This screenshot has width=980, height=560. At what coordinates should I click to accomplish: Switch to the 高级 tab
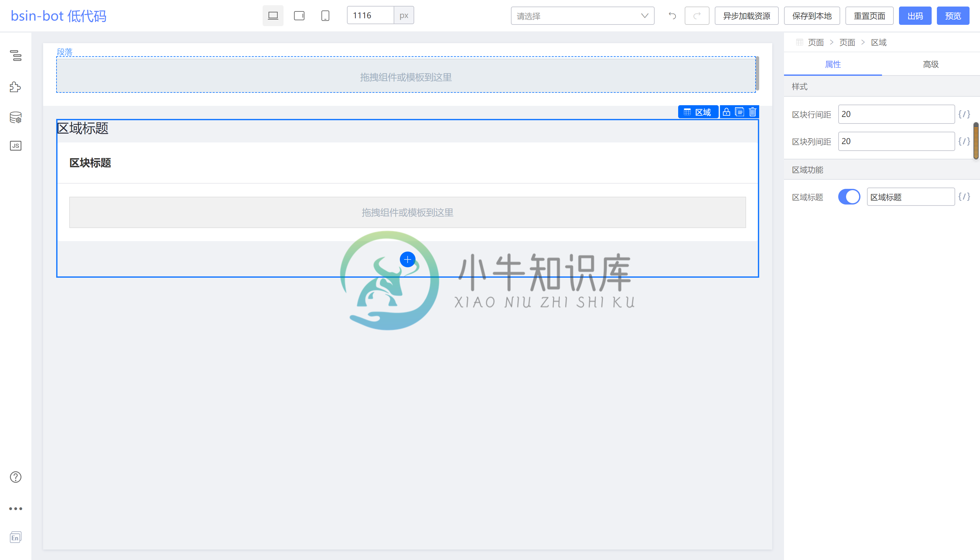pyautogui.click(x=931, y=64)
